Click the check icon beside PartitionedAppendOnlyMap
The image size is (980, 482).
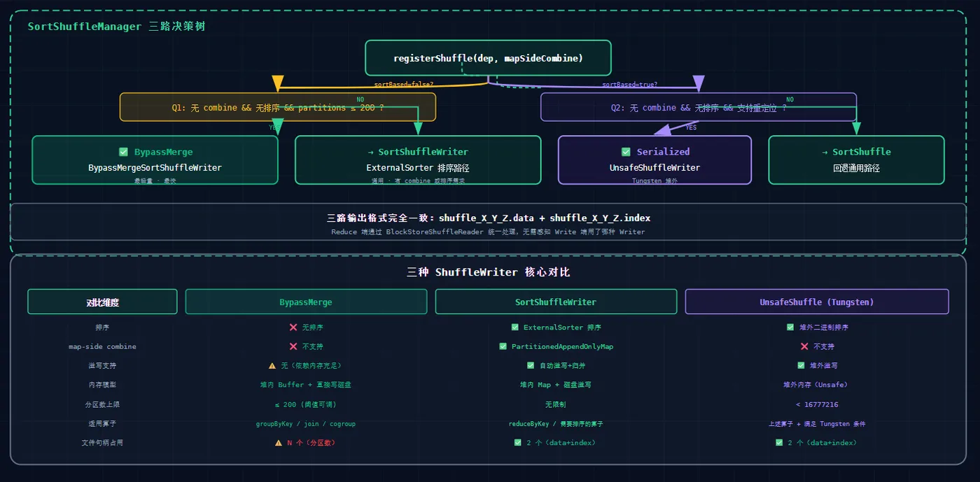pyautogui.click(x=503, y=346)
